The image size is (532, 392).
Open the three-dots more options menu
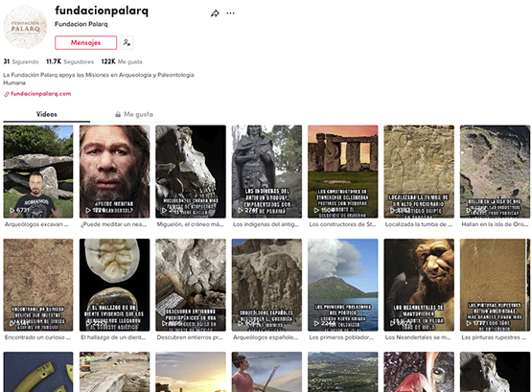[230, 13]
